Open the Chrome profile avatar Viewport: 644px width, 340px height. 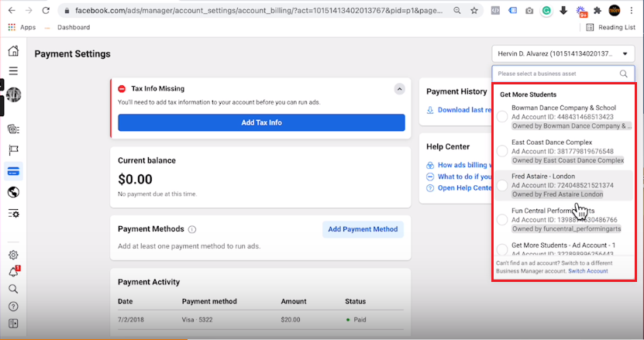click(x=615, y=11)
